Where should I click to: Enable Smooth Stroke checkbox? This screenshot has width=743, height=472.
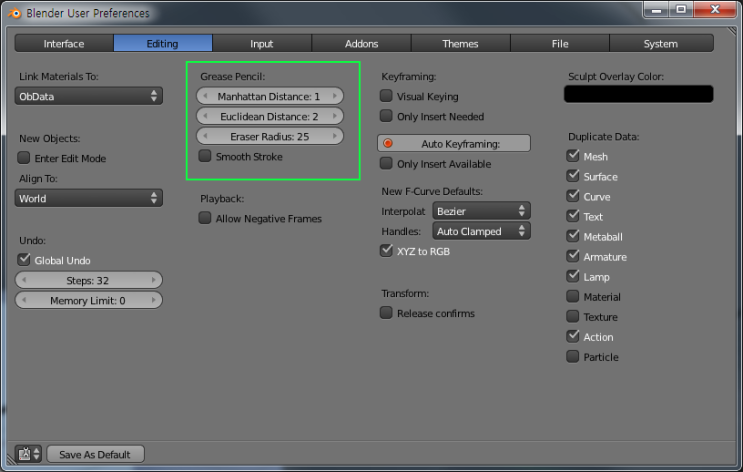click(x=205, y=156)
